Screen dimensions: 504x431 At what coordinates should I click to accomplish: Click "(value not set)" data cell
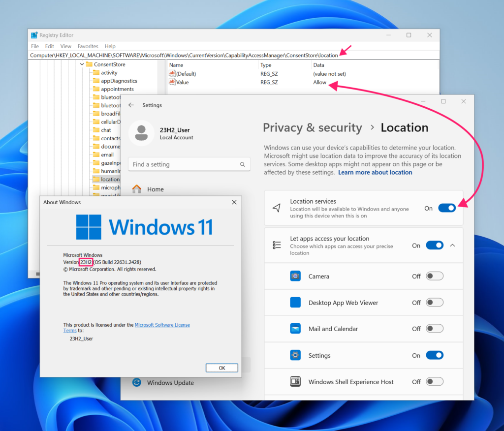click(x=329, y=74)
